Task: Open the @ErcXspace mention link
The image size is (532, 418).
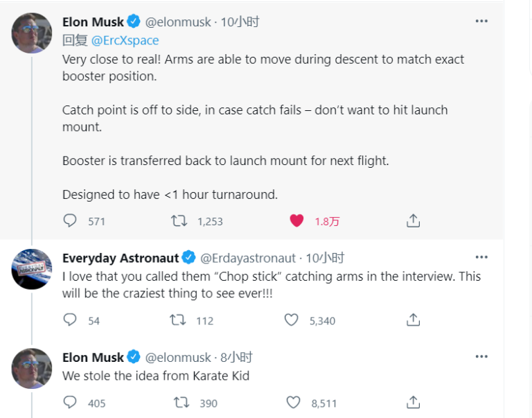Action: coord(125,40)
